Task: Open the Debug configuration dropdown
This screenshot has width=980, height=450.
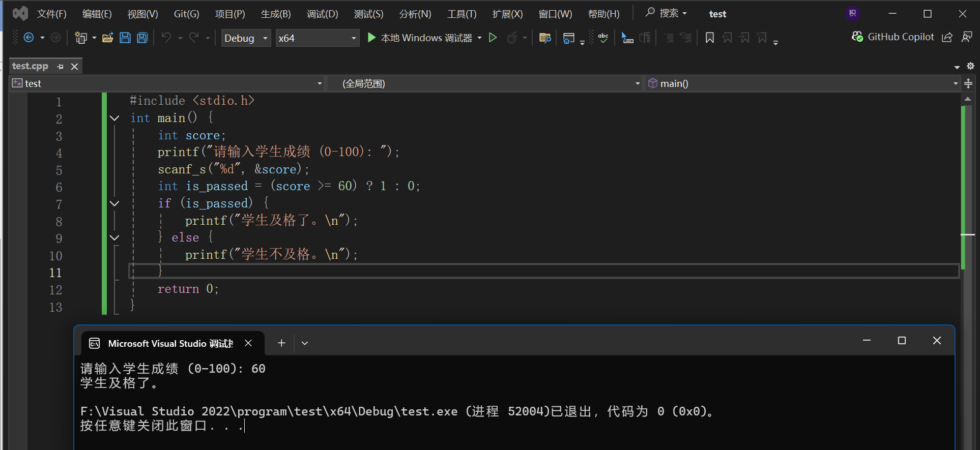Action: pyautogui.click(x=246, y=38)
